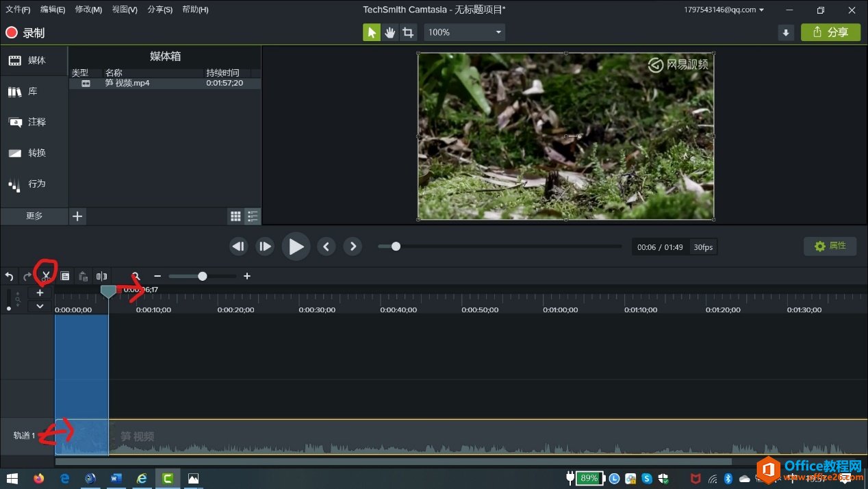The height and width of the screenshot is (489, 868).
Task: Open the 视图(V) menu
Action: point(125,10)
